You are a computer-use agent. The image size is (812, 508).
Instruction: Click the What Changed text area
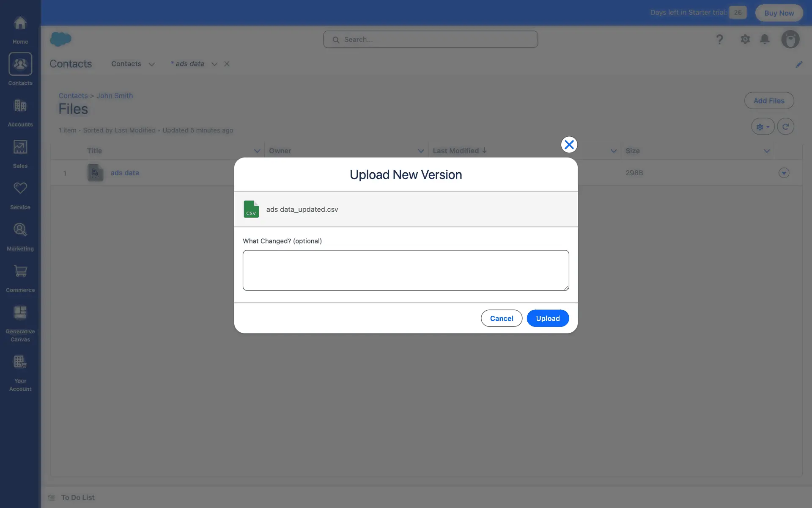coord(406,270)
